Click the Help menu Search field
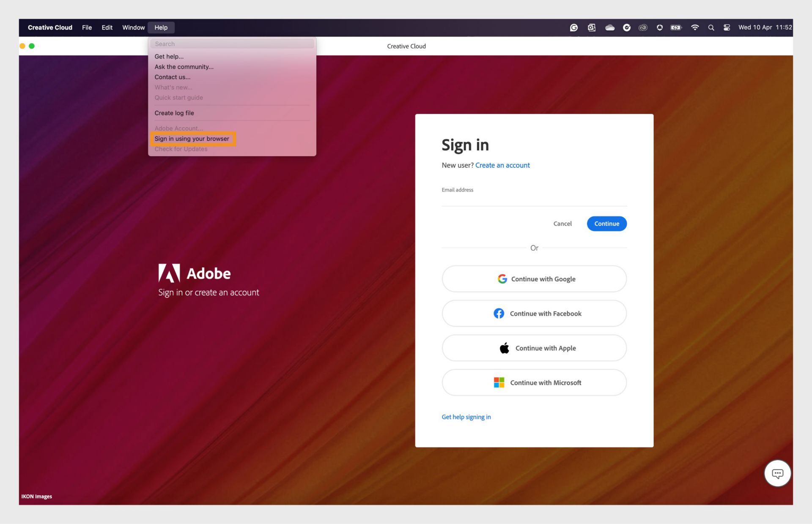 (x=232, y=44)
